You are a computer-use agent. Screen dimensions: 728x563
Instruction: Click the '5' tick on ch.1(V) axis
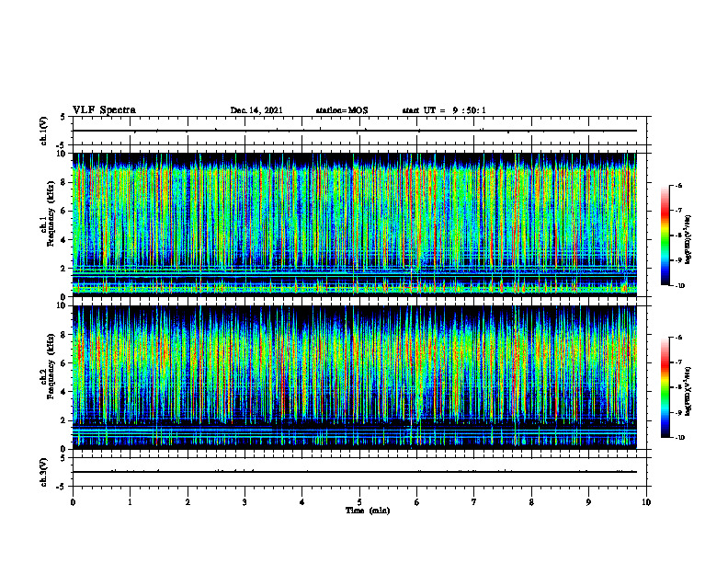tap(63, 117)
